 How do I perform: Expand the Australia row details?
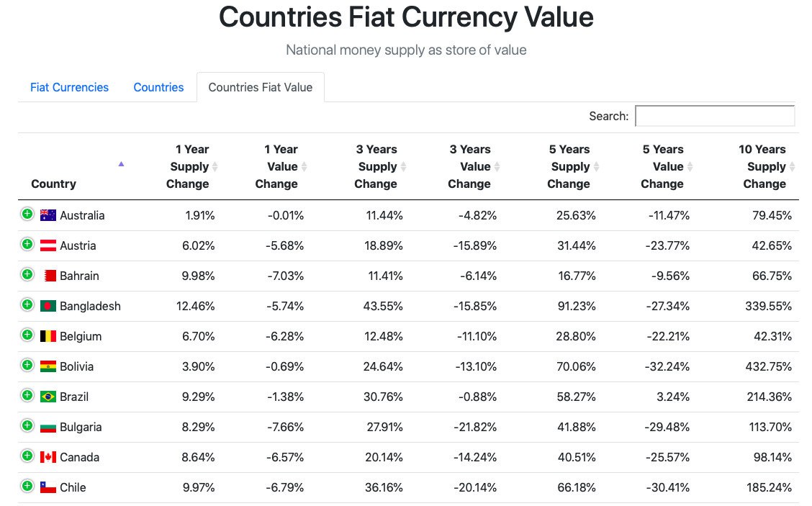pyautogui.click(x=27, y=214)
